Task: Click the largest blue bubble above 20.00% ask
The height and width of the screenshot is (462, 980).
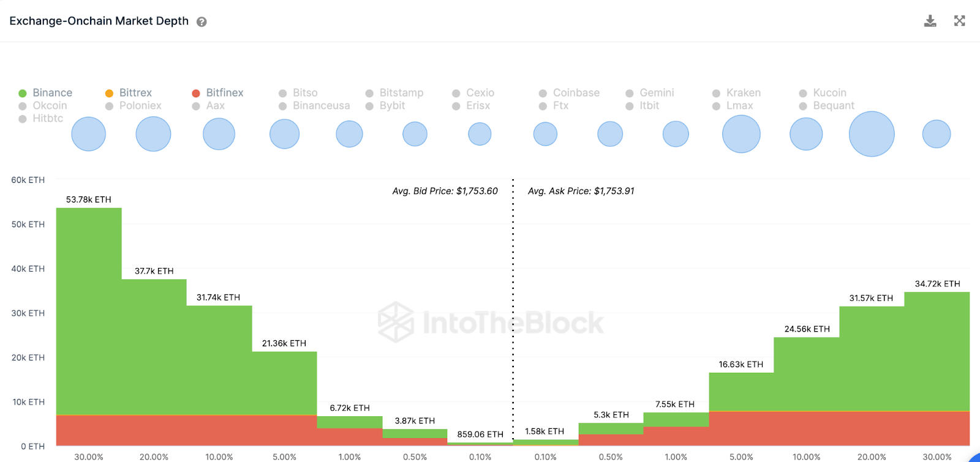Action: click(x=872, y=134)
